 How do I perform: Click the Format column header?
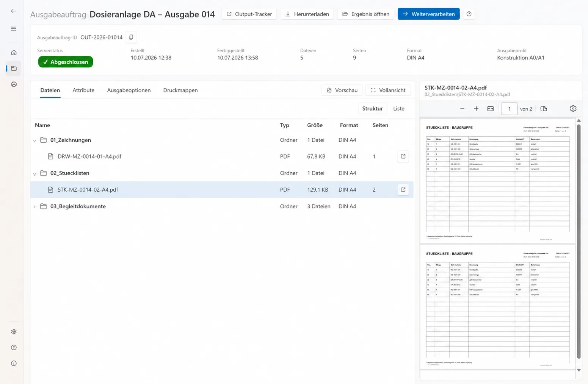[x=349, y=125]
